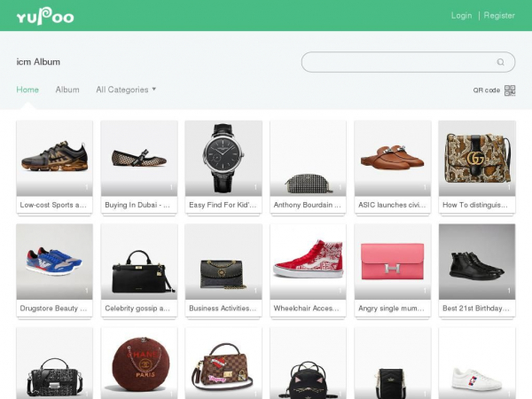Click the 'Easy Find For Kid'...' album title
The height and width of the screenshot is (399, 532).
pyautogui.click(x=223, y=205)
